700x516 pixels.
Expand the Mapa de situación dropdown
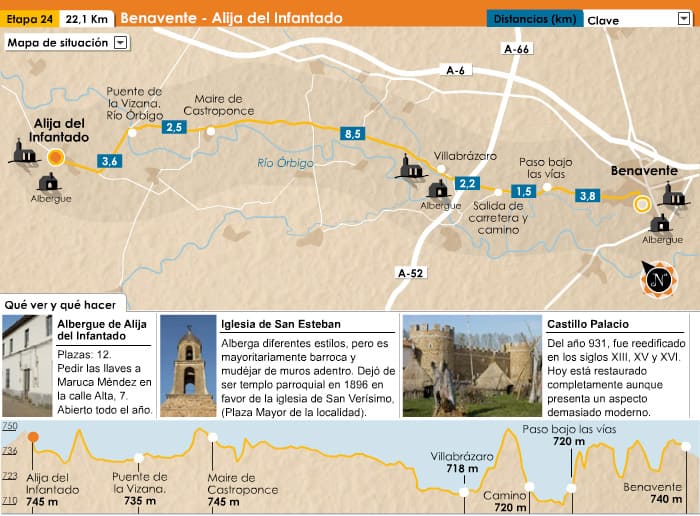tap(121, 43)
